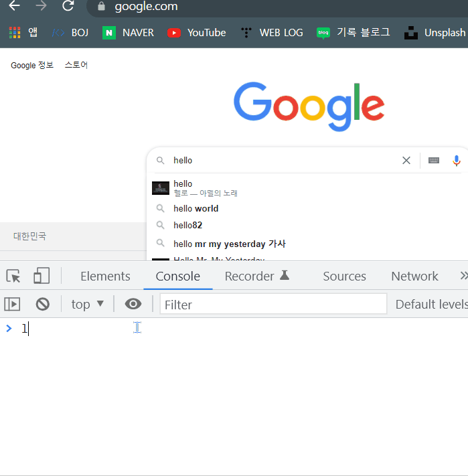
Task: Switch to the Network tab
Action: (x=414, y=276)
